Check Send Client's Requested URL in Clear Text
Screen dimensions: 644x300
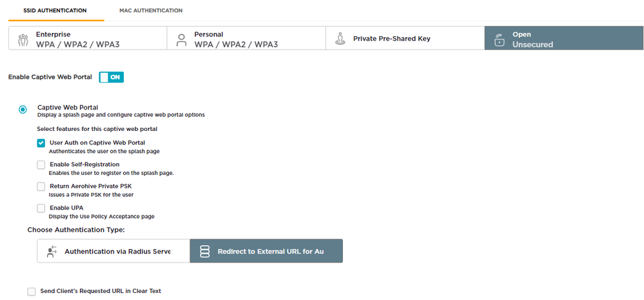32,292
